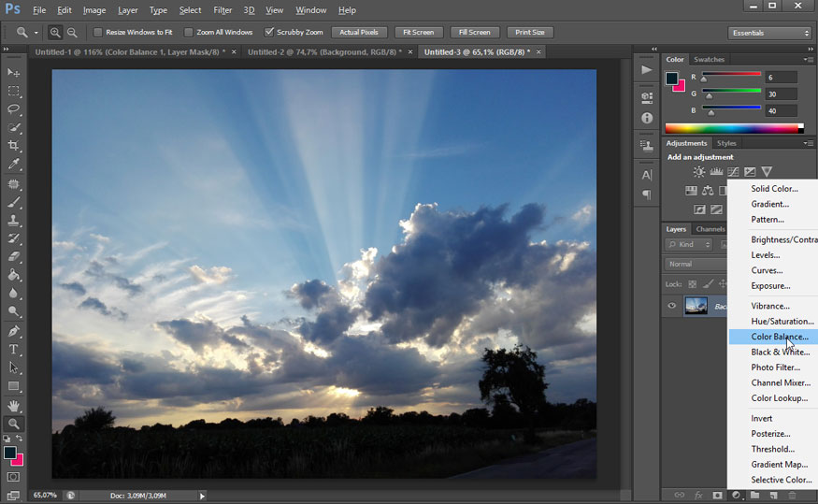Select the Move tool

[x=13, y=72]
